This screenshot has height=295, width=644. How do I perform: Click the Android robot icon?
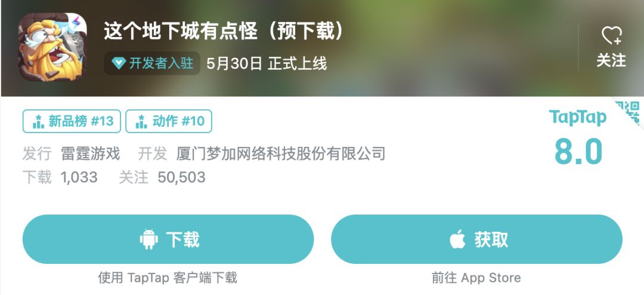click(x=148, y=239)
